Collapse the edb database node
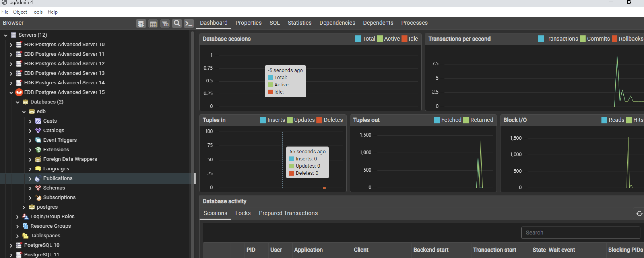The width and height of the screenshot is (644, 258). 24,112
